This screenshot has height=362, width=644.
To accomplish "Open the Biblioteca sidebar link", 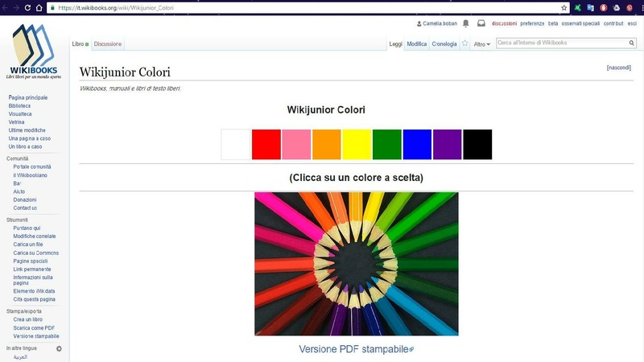I will pyautogui.click(x=19, y=105).
